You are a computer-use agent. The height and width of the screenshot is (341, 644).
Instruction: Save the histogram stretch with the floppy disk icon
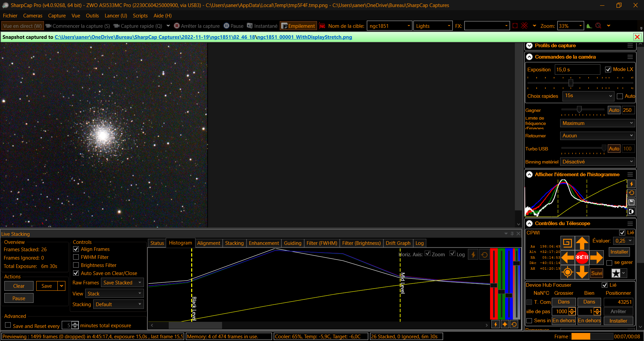click(x=631, y=202)
